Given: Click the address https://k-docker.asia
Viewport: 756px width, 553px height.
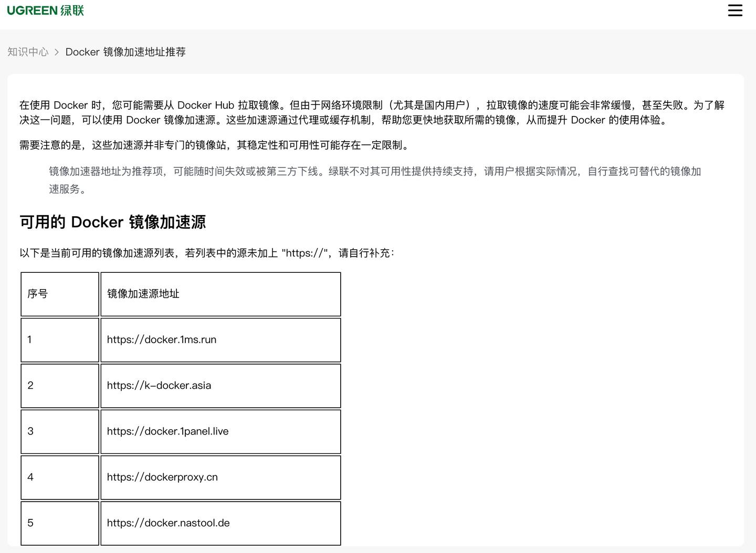Looking at the screenshot, I should (x=159, y=385).
